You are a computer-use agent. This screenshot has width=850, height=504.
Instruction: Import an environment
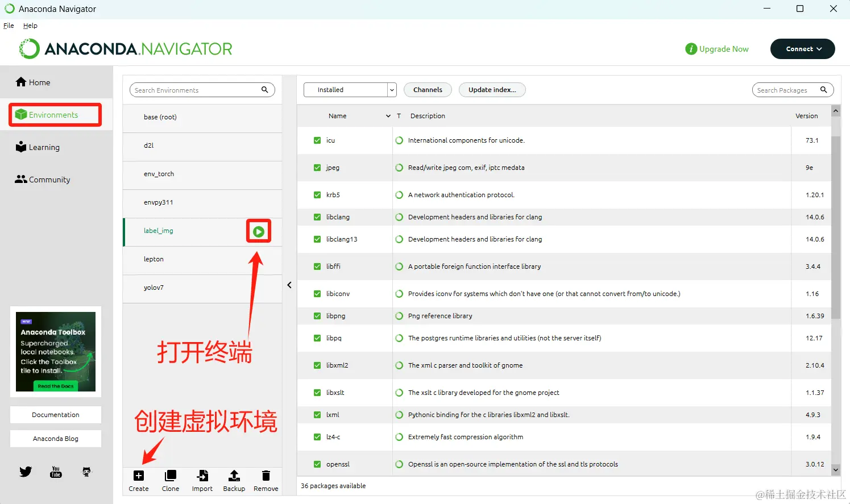point(202,481)
